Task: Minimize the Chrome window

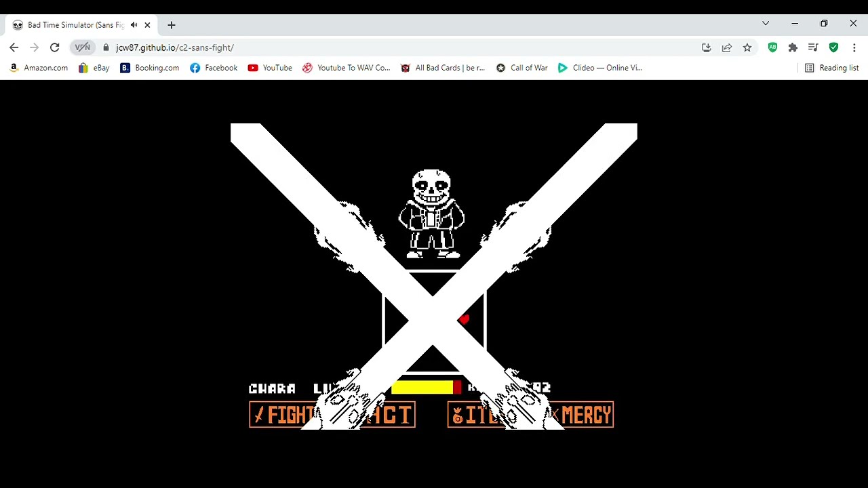Action: [795, 24]
